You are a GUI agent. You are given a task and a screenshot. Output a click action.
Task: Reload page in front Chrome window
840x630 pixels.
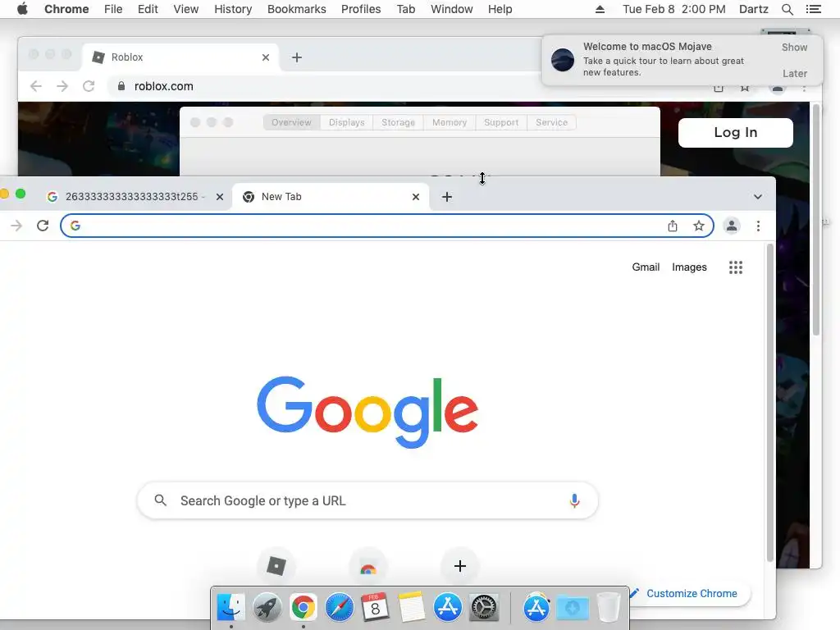pyautogui.click(x=43, y=226)
